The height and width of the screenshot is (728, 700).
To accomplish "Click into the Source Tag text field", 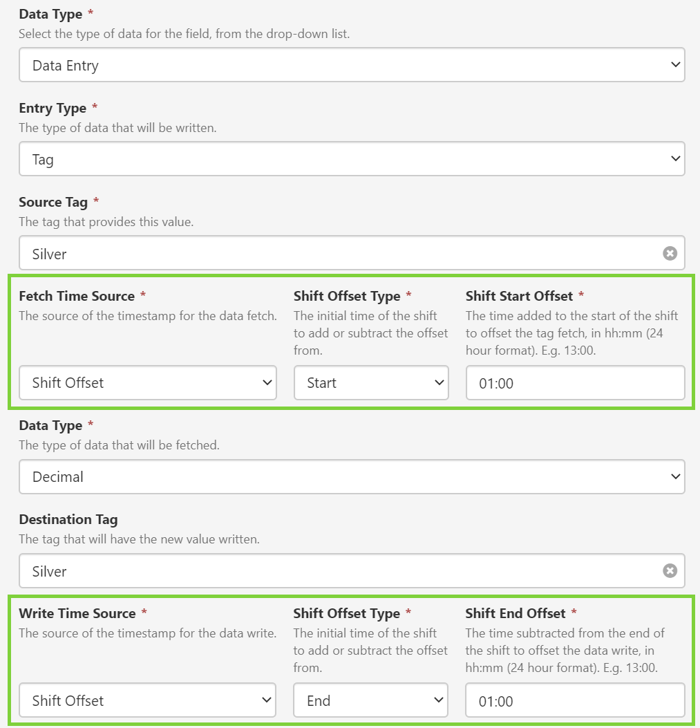I will 339,254.
